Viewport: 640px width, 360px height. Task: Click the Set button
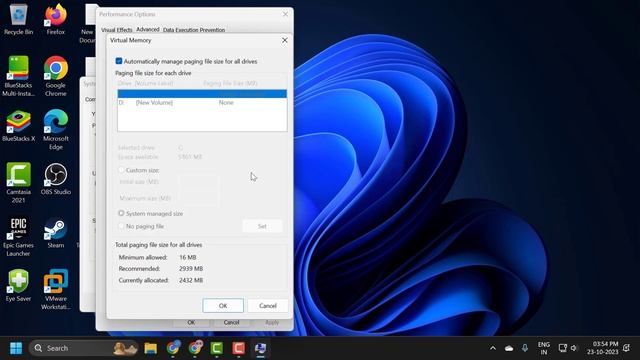tap(262, 226)
